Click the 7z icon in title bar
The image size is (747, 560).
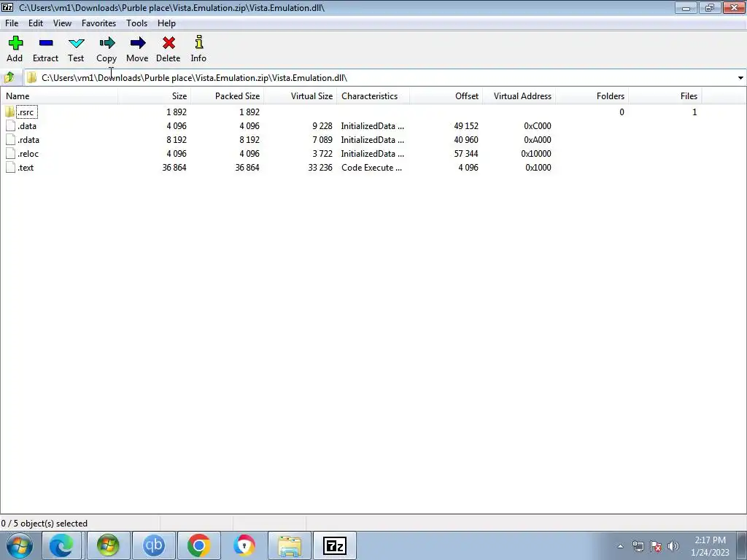coord(7,7)
